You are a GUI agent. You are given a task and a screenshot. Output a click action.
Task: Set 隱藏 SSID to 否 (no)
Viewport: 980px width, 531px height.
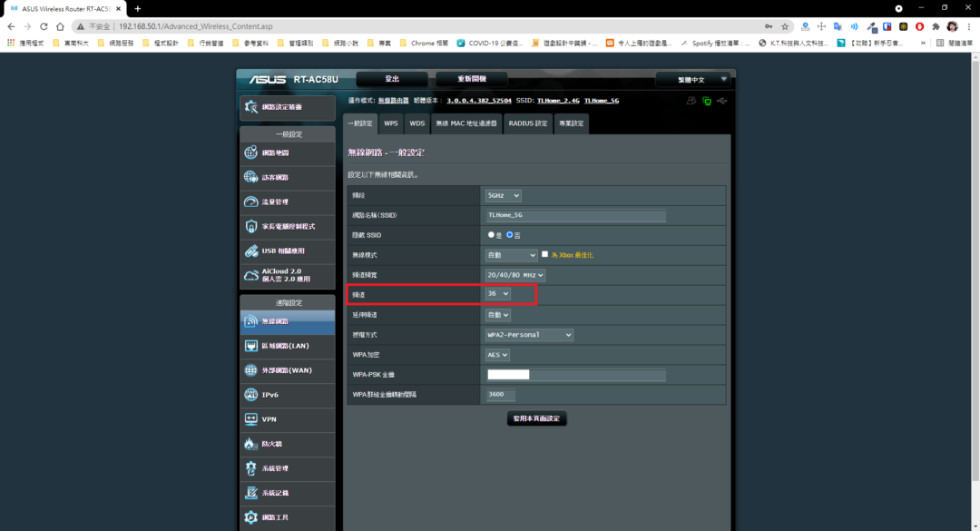click(509, 234)
